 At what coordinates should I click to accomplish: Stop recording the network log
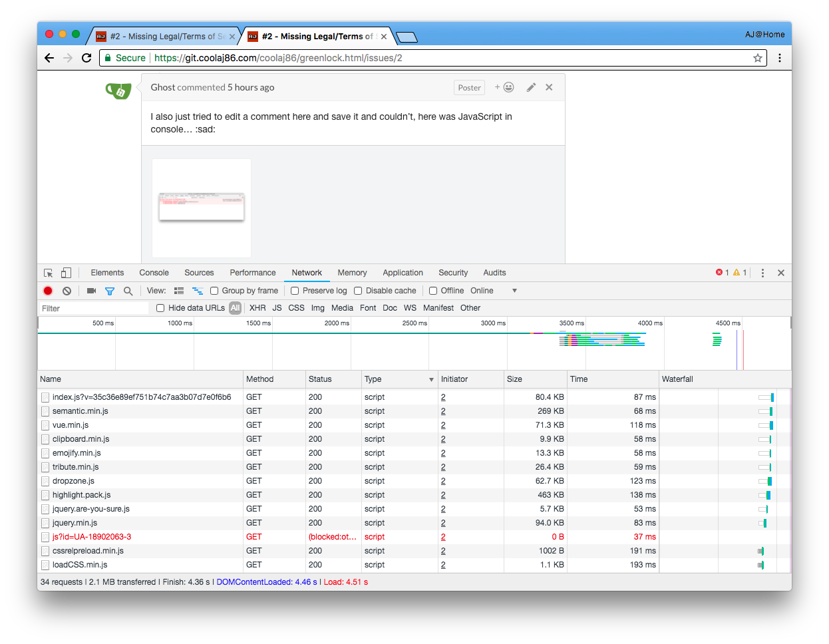(x=48, y=291)
